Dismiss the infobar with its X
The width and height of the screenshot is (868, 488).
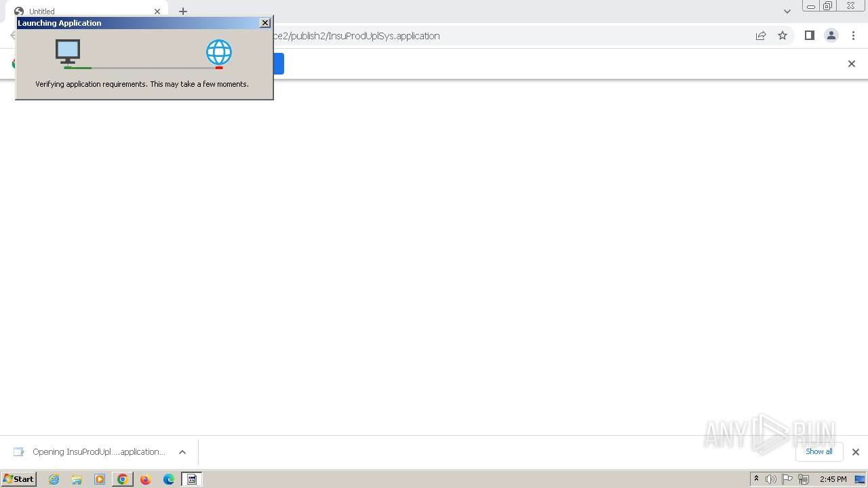pos(852,64)
